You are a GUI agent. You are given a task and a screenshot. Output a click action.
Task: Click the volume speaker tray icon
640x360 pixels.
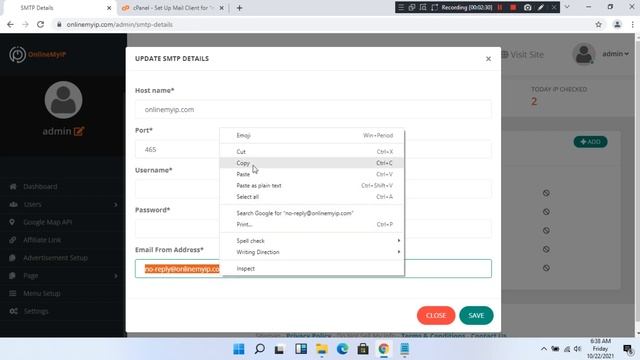(x=577, y=349)
